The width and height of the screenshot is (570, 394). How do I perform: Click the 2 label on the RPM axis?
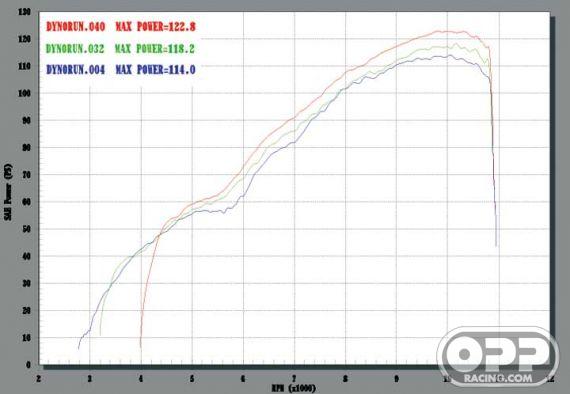pos(39,379)
